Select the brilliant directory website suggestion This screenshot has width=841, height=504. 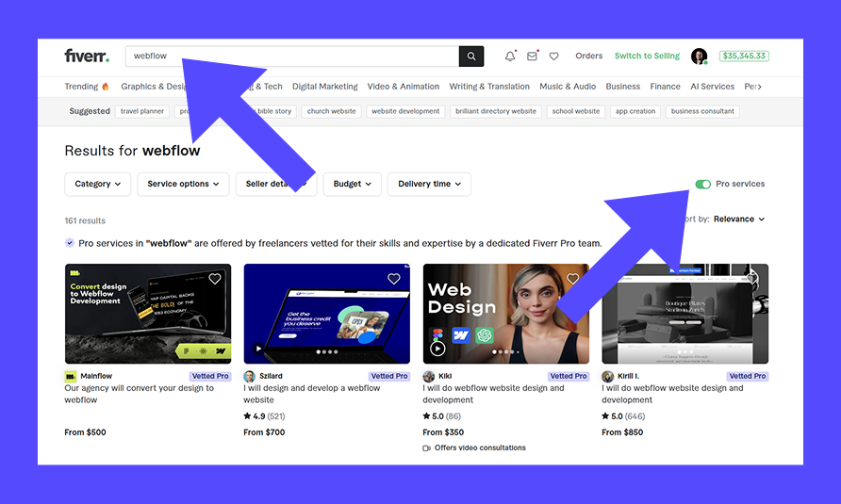(496, 111)
